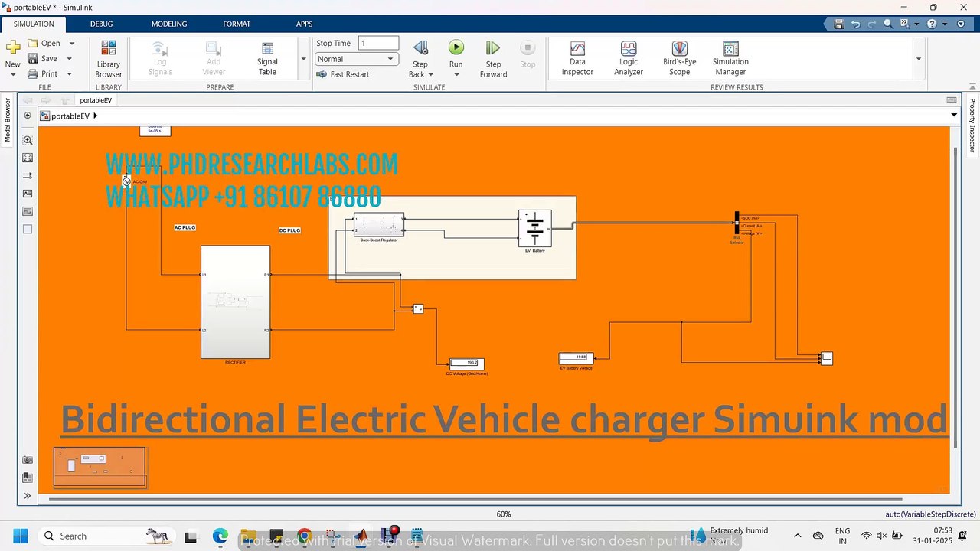Click the Annotation tool icon
Image resolution: width=980 pixels, height=551 pixels.
point(28,194)
